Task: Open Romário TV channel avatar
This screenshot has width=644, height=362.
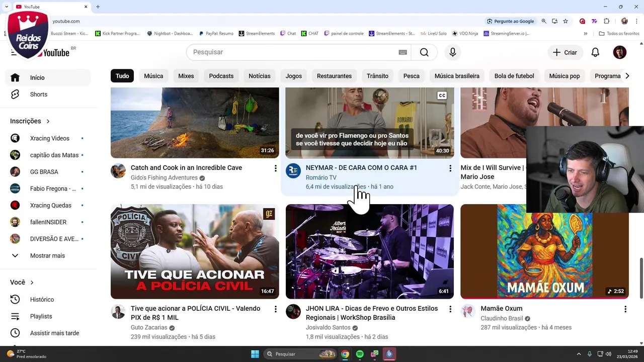Action: (293, 171)
